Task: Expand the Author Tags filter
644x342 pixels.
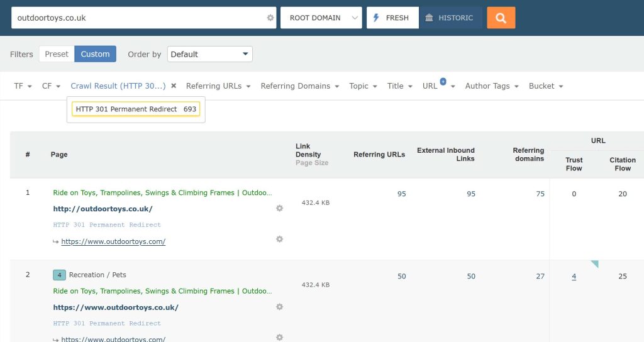Action: [492, 85]
